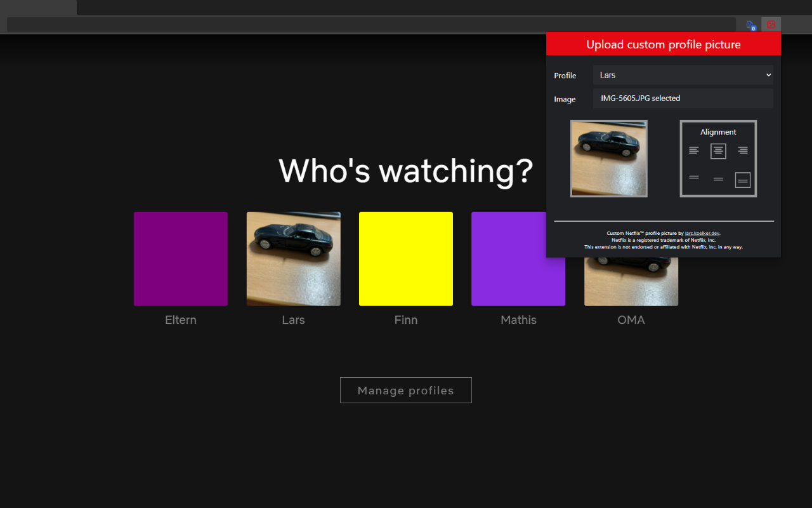The height and width of the screenshot is (508, 812).
Task: Open the lars.koelker.dev link
Action: click(702, 234)
